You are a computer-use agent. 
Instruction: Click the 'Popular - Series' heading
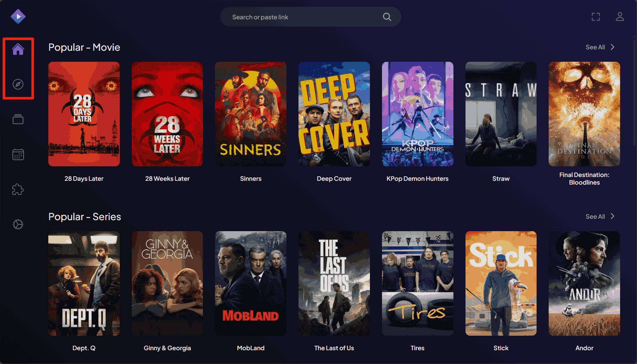85,217
